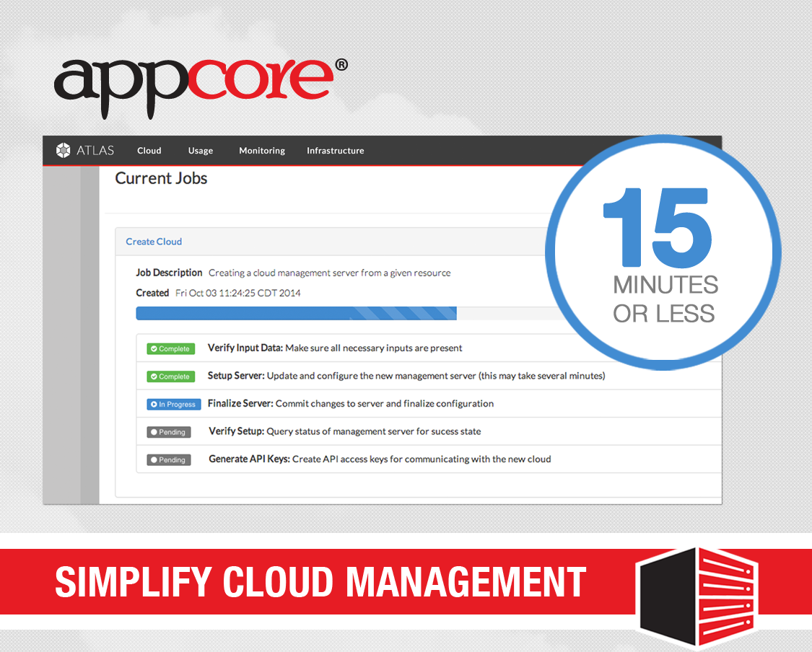Open the Usage menu
This screenshot has height=652, width=812.
201,151
